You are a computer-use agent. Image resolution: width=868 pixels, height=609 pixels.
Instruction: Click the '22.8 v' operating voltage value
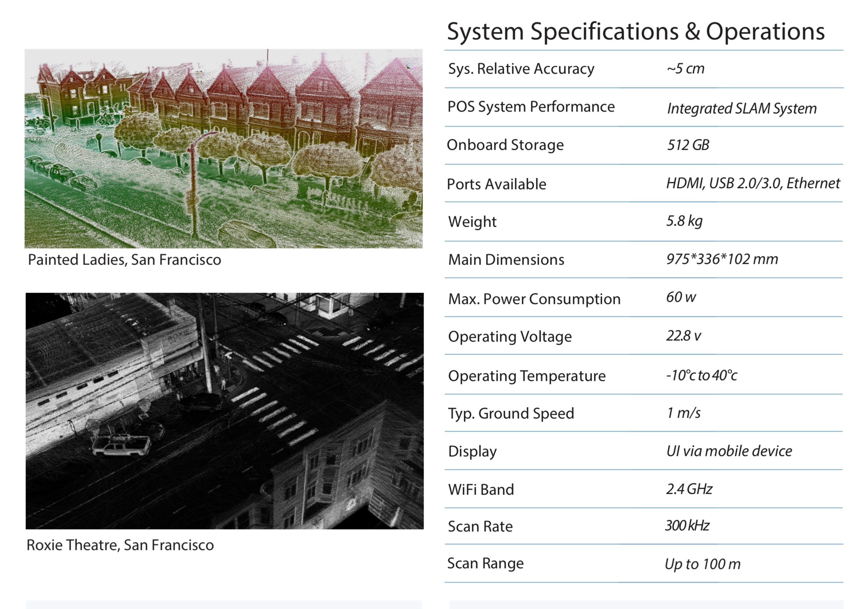(683, 336)
